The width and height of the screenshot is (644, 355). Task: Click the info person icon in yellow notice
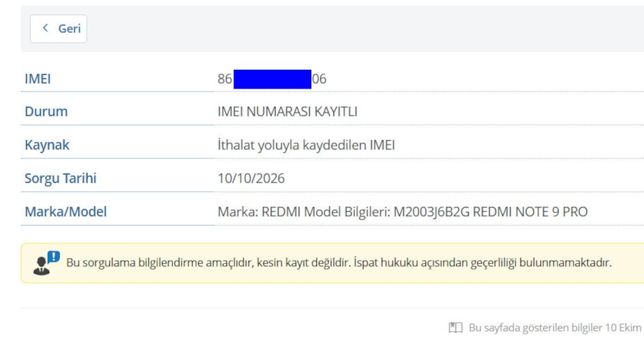pyautogui.click(x=47, y=263)
